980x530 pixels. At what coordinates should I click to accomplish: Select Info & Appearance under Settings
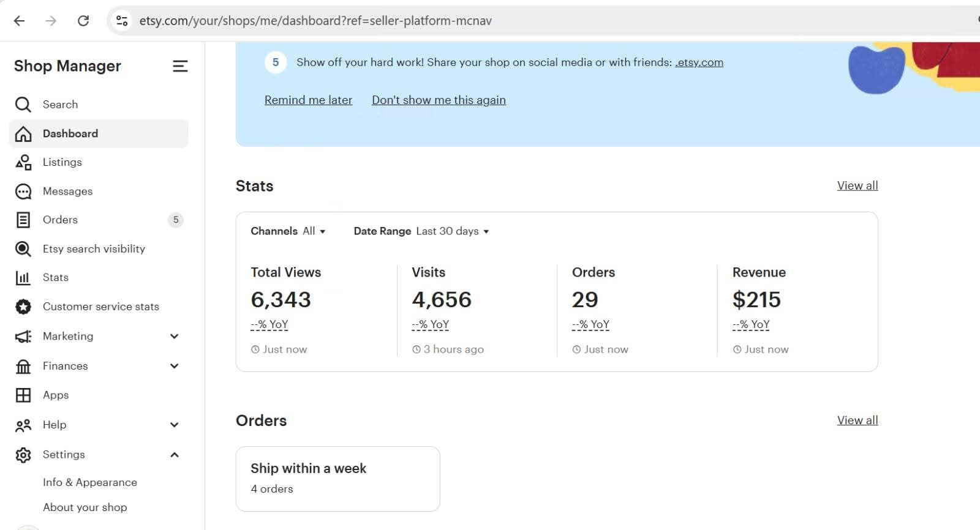90,482
